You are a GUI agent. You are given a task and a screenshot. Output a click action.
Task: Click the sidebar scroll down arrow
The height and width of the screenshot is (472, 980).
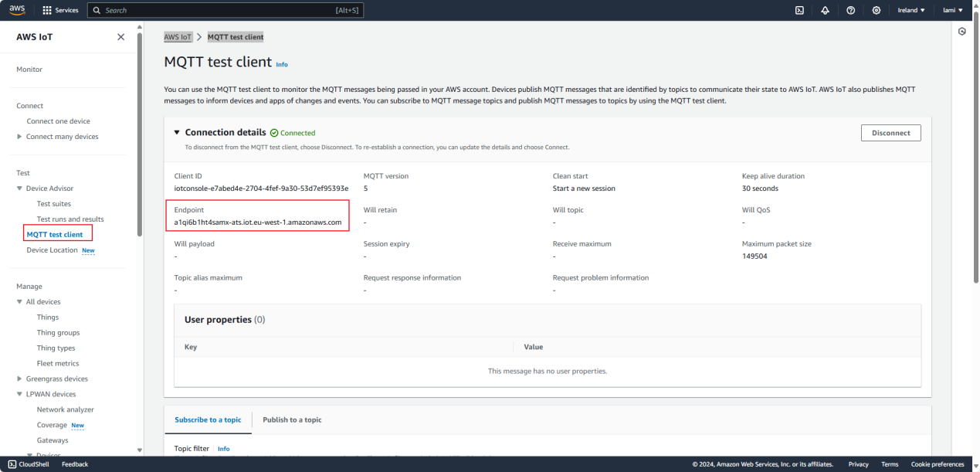pyautogui.click(x=140, y=450)
